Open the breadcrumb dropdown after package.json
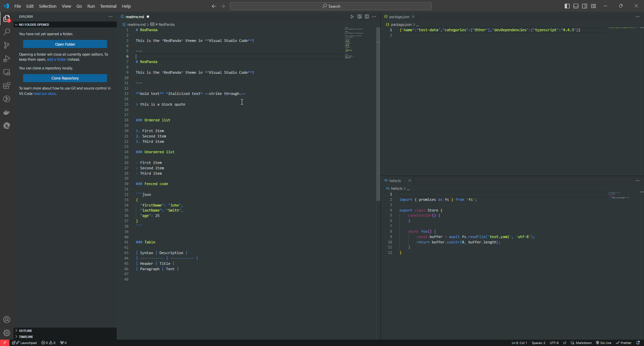The image size is (644, 346). point(418,25)
